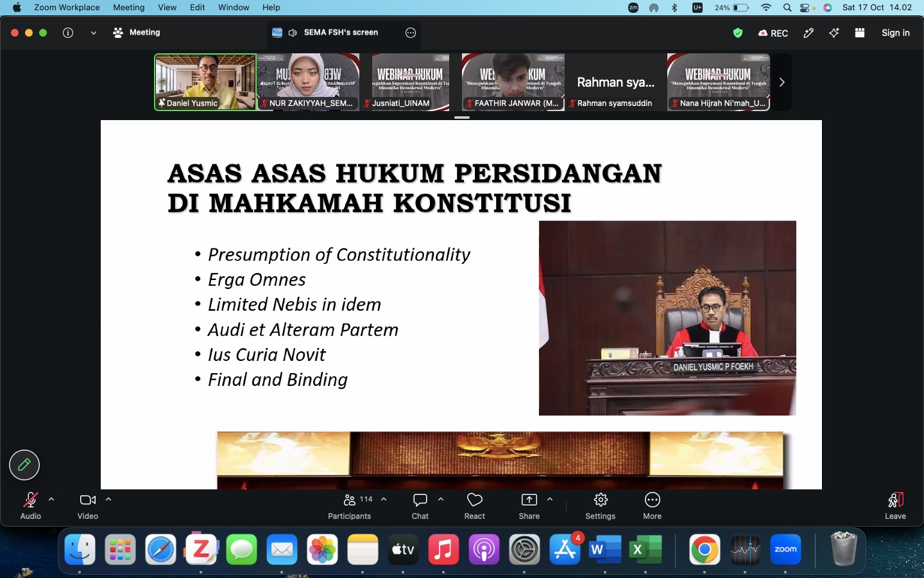Viewport: 924px width, 578px height.
Task: Select NUR ZAKIYYAH's video thumbnail
Action: click(308, 82)
